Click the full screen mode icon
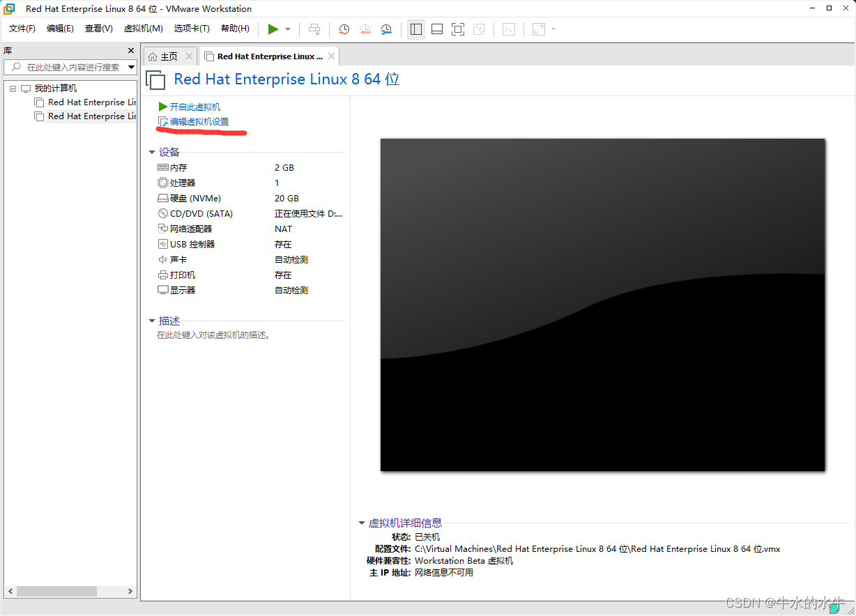Screen dimensions: 856x616 458,29
